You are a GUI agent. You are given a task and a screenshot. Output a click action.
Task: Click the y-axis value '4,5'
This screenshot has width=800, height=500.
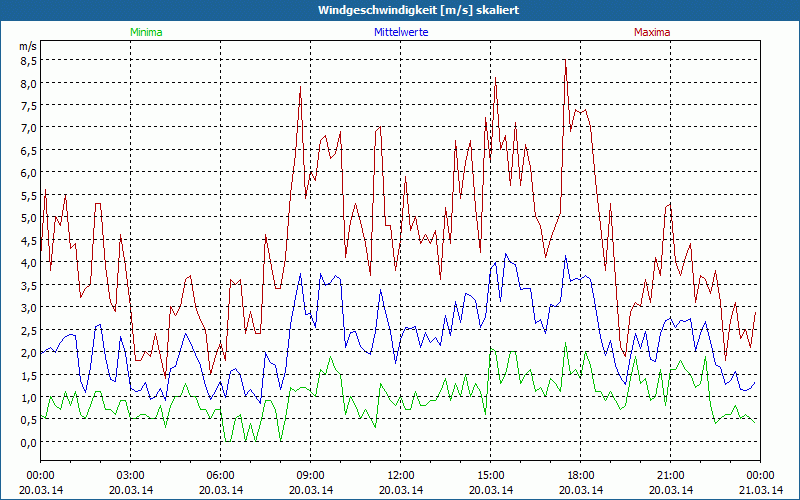(29, 240)
